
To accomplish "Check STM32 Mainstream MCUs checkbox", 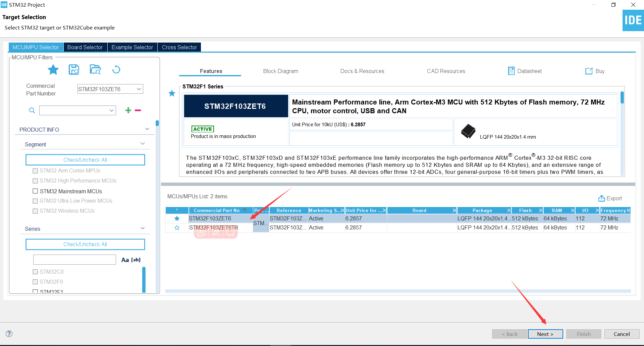I will tap(35, 191).
